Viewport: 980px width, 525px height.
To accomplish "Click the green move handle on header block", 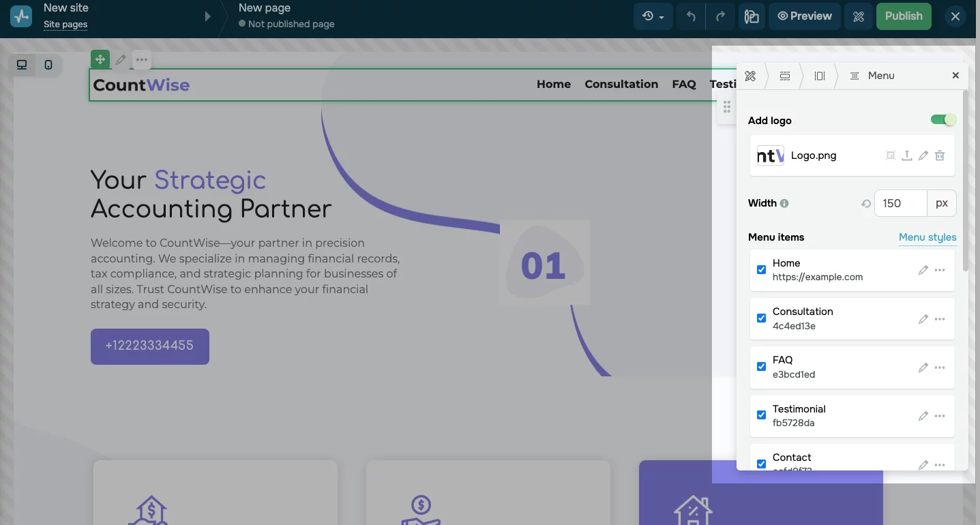I will click(100, 59).
